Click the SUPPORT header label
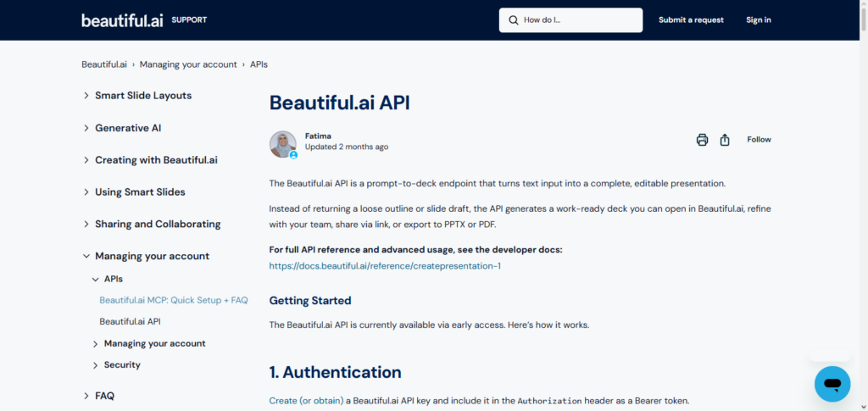This screenshot has width=868, height=411. point(189,19)
